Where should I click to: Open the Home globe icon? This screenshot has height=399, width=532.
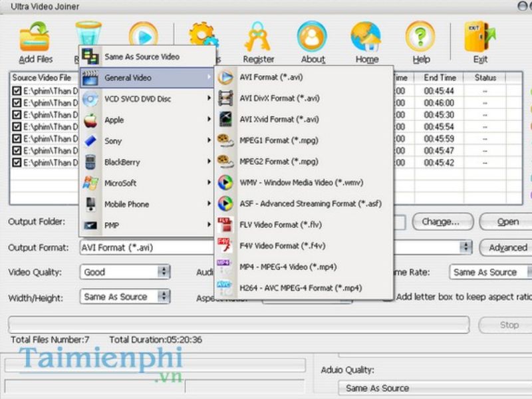366,39
